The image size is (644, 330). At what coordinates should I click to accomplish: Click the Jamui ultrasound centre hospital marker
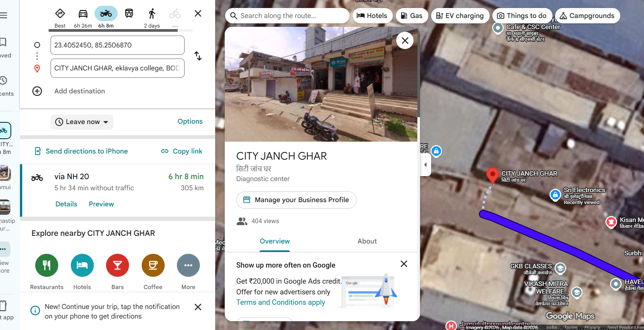451,326
